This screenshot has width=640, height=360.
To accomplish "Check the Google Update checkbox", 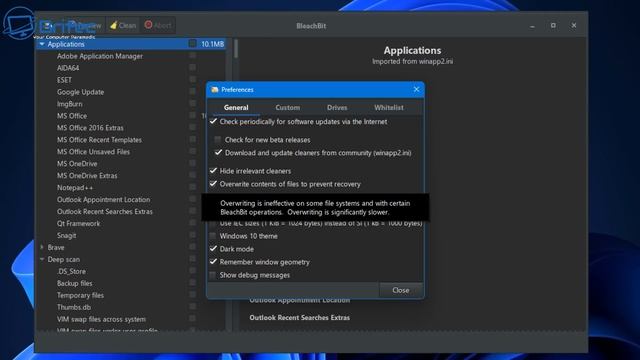I will (x=193, y=91).
